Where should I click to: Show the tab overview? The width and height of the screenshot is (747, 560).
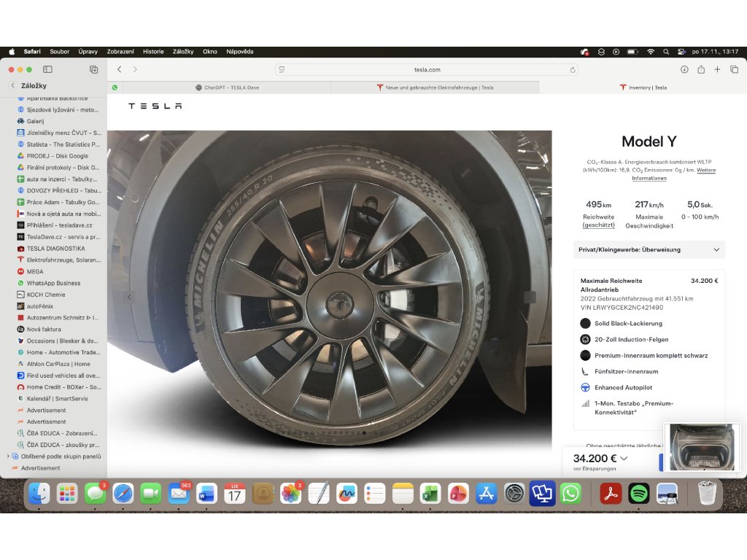click(x=734, y=69)
